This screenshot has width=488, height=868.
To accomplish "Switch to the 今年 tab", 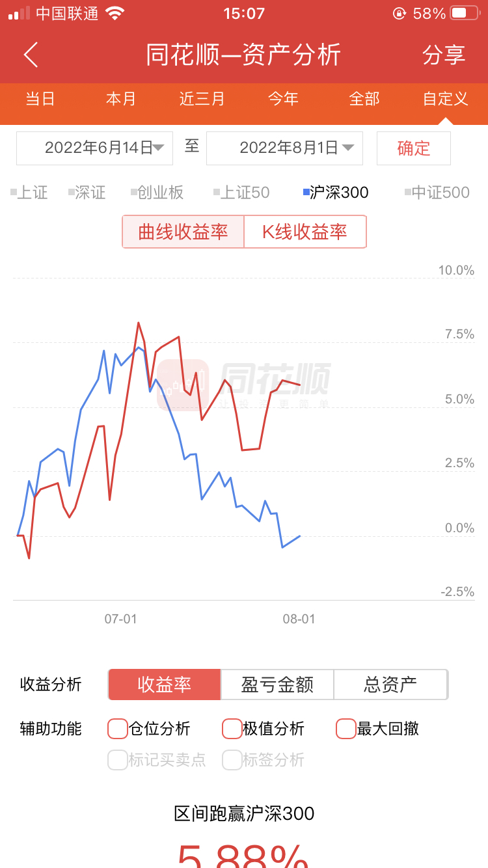I will (x=283, y=99).
